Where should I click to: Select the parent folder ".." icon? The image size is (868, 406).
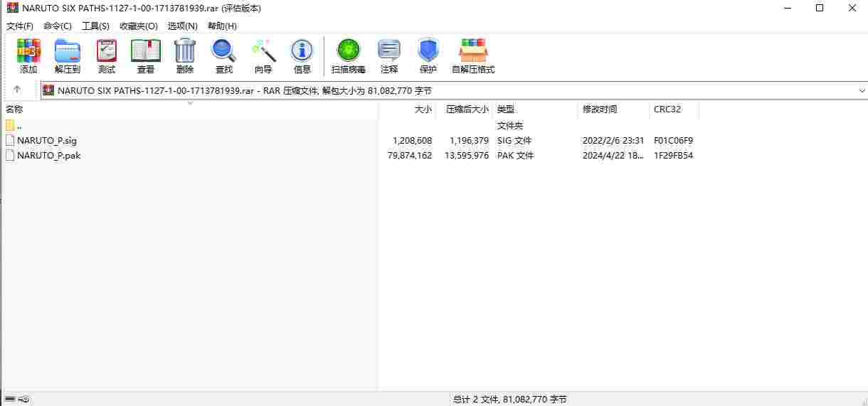point(10,125)
